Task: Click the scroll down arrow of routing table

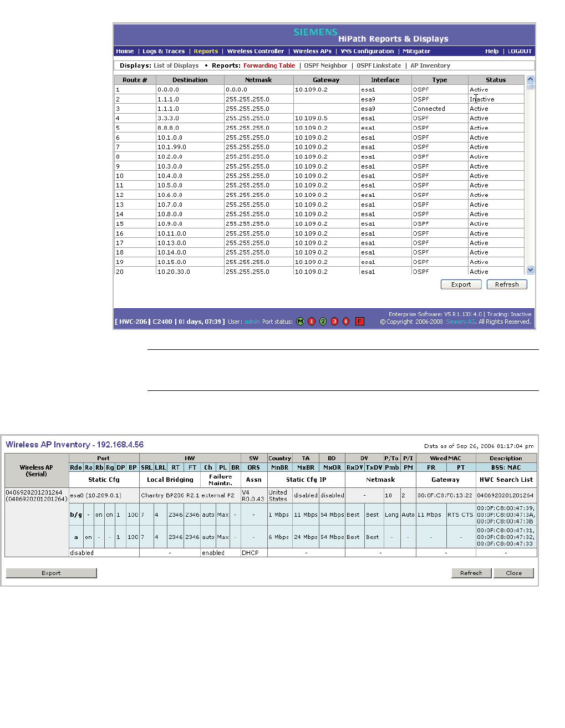Action: point(530,270)
